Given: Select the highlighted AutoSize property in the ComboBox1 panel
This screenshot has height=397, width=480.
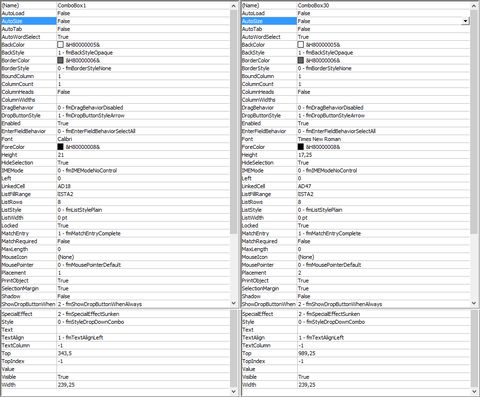Looking at the screenshot, I should 29,21.
